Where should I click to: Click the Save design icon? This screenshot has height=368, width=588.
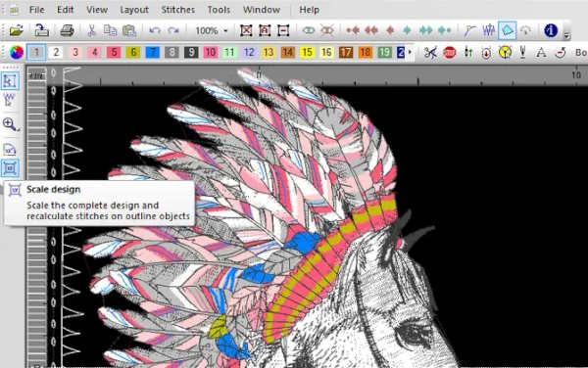(x=41, y=30)
